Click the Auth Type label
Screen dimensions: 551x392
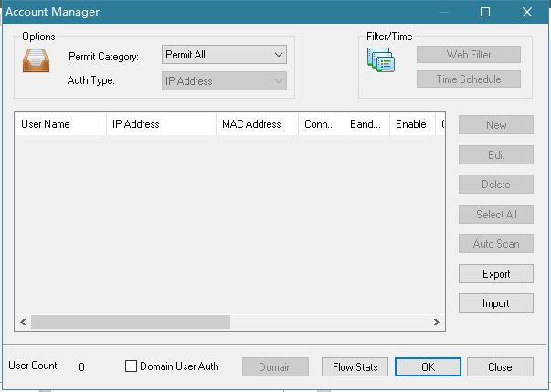pyautogui.click(x=91, y=80)
